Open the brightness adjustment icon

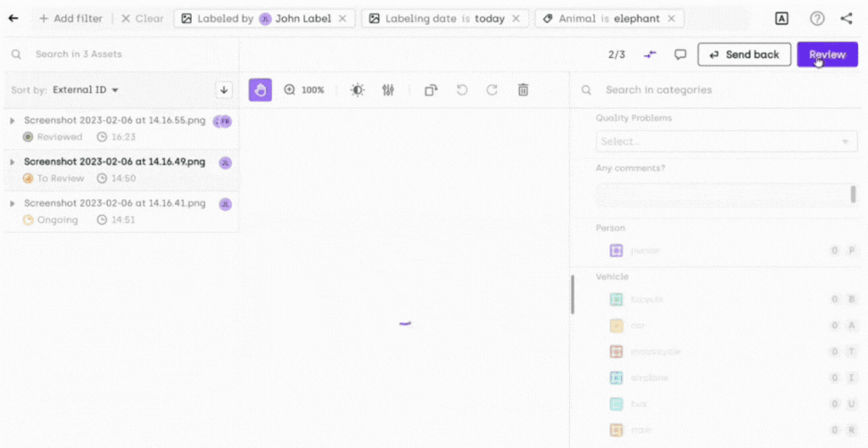pyautogui.click(x=358, y=90)
